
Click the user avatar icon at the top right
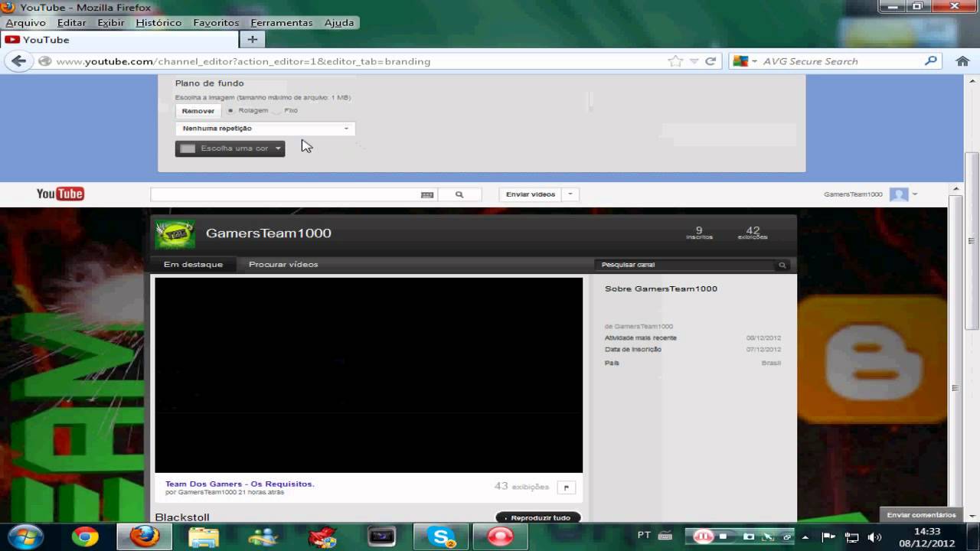(899, 194)
